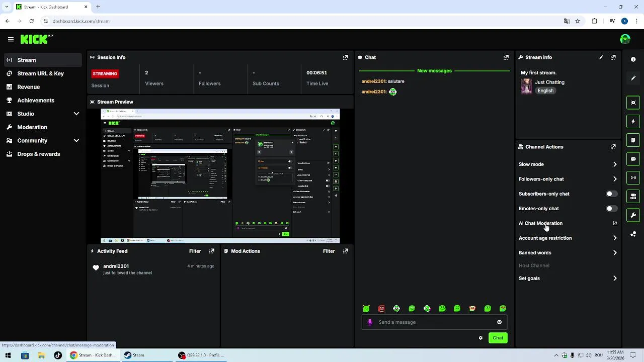Open Banned words arrow
644x362 pixels.
(x=615, y=253)
